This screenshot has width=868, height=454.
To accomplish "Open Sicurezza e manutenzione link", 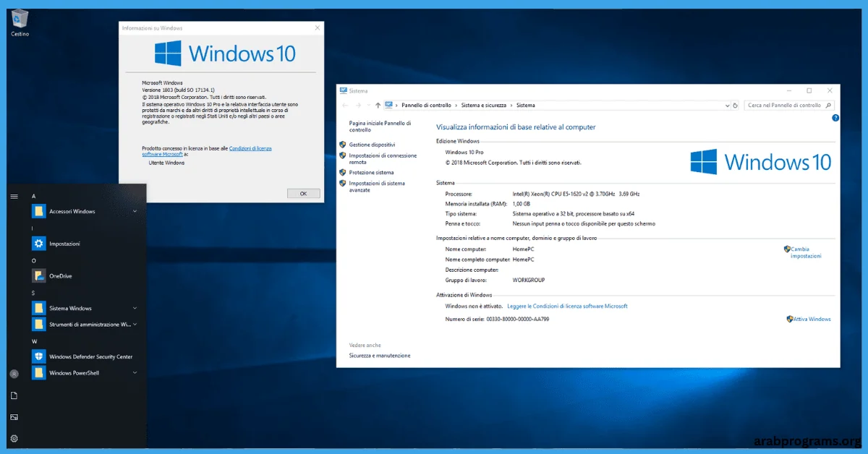I will 380,356.
